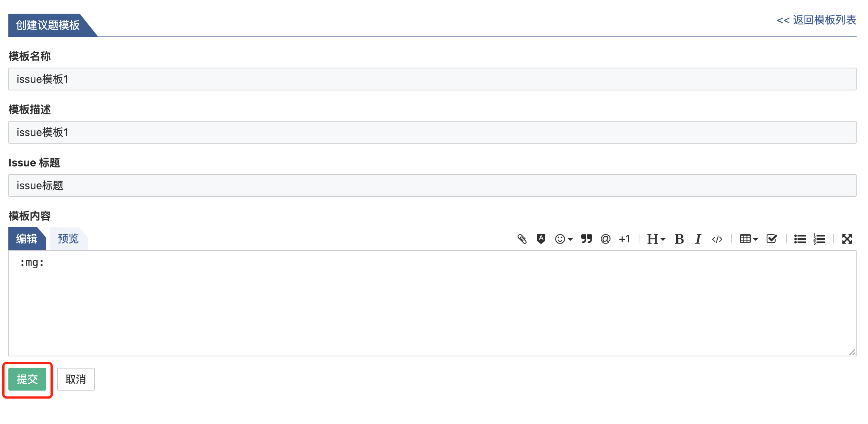Click the text color label icon
The width and height of the screenshot is (868, 424).
[541, 239]
